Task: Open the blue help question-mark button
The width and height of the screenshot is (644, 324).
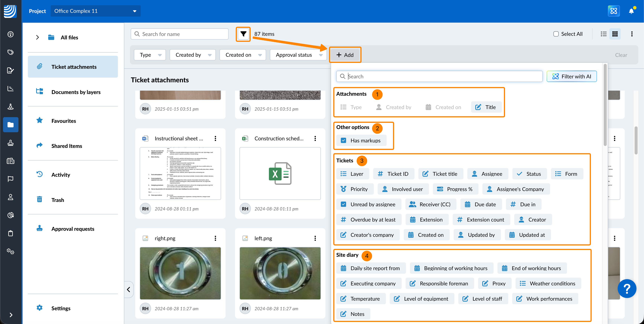Action: tap(627, 289)
